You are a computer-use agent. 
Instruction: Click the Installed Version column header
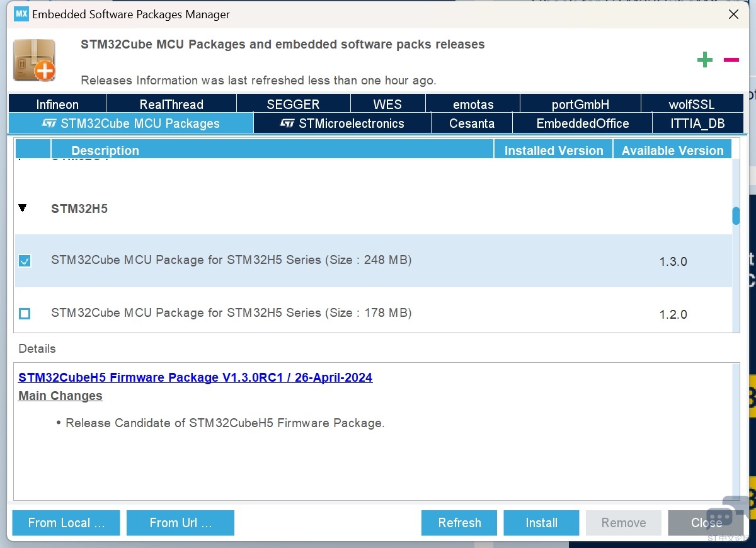pyautogui.click(x=553, y=150)
